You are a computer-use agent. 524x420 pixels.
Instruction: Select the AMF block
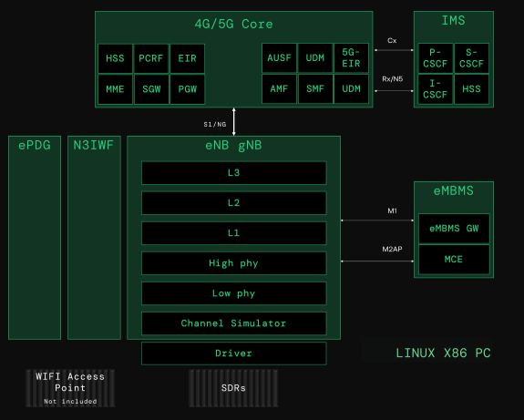280,89
